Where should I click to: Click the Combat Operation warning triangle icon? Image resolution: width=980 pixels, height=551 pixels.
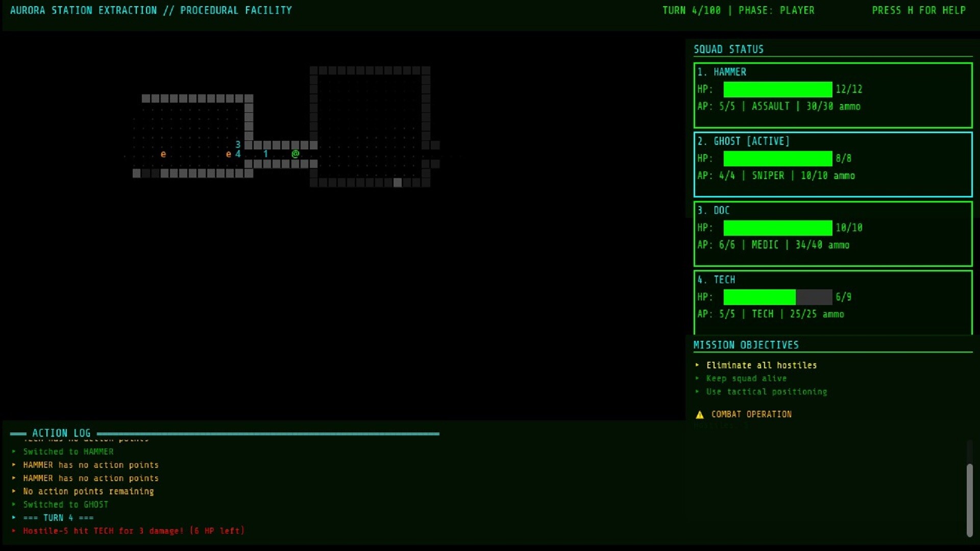click(700, 415)
